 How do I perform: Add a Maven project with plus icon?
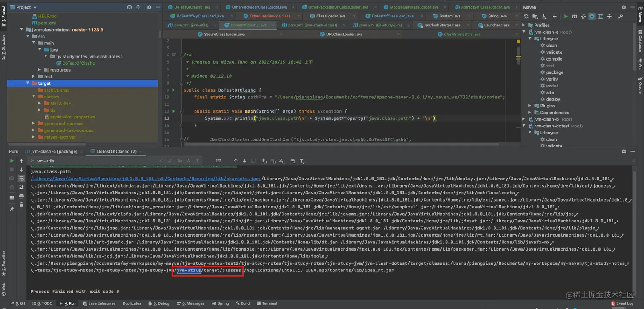[555, 16]
